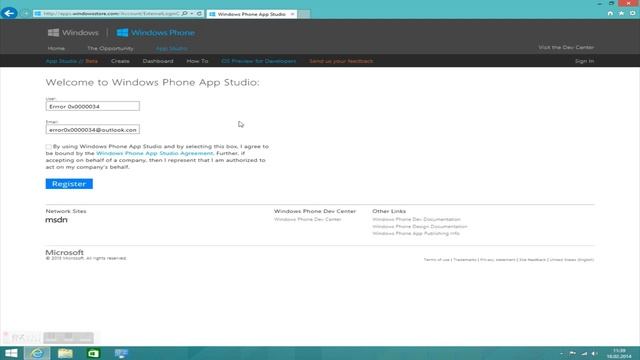Click the network tray icon
The width and height of the screenshot is (640, 360).
point(584,353)
